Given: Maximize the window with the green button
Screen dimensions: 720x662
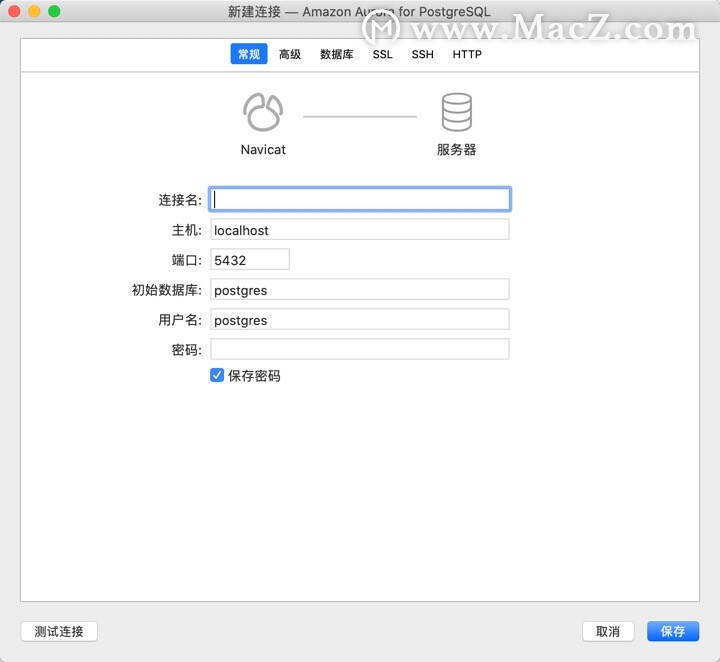Looking at the screenshot, I should click(x=54, y=11).
